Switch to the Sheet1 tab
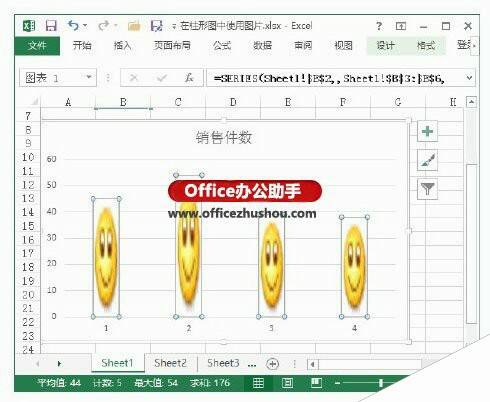490x402 pixels. click(x=117, y=363)
